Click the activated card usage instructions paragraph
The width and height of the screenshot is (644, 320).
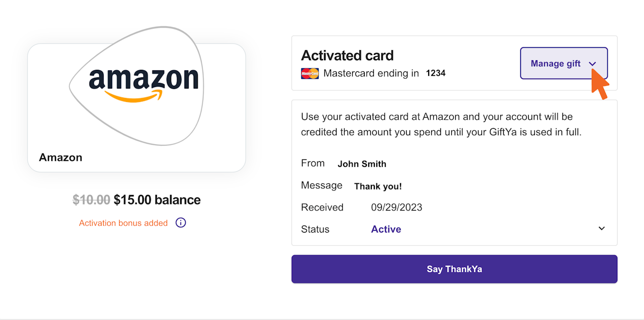[441, 125]
